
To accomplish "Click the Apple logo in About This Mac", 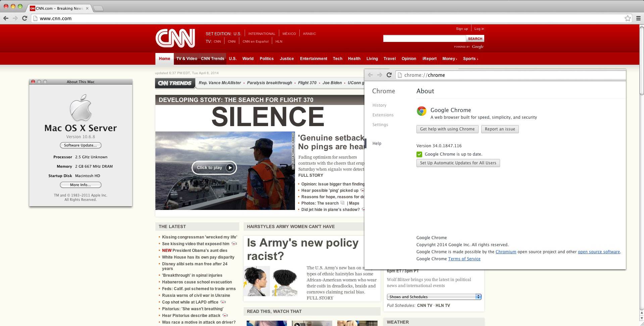I will [x=81, y=108].
